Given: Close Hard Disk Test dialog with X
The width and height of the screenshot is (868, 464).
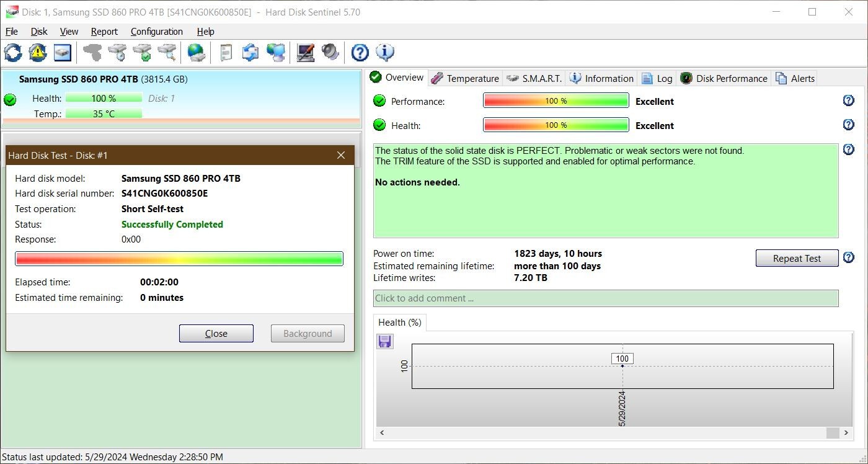Looking at the screenshot, I should [340, 155].
